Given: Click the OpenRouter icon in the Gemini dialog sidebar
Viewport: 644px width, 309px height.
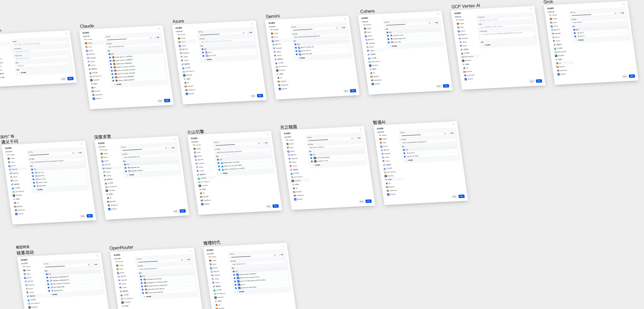Looking at the screenshot, I should click(x=279, y=85).
